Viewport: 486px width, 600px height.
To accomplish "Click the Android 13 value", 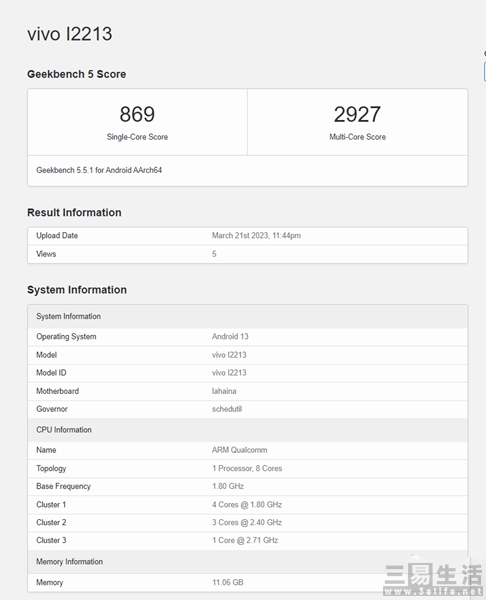I will point(230,336).
